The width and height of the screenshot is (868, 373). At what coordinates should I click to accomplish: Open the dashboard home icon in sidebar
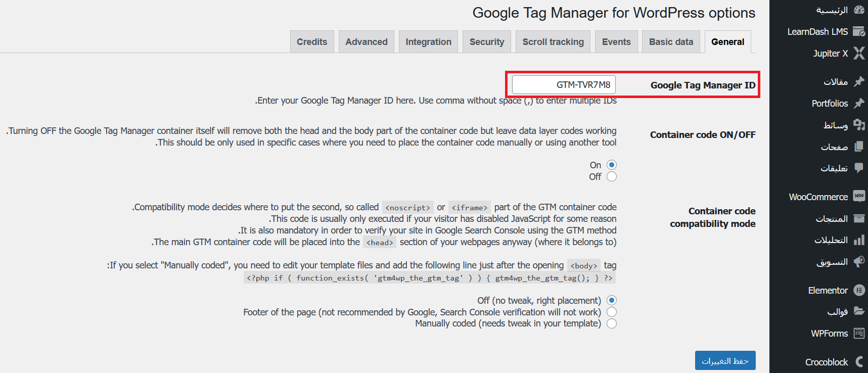pos(859,10)
